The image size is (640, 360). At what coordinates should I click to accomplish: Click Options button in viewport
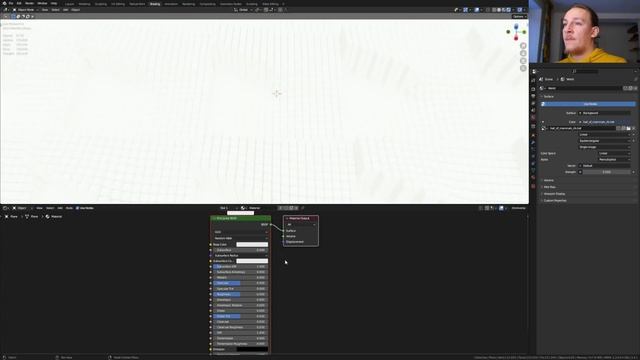tap(519, 17)
